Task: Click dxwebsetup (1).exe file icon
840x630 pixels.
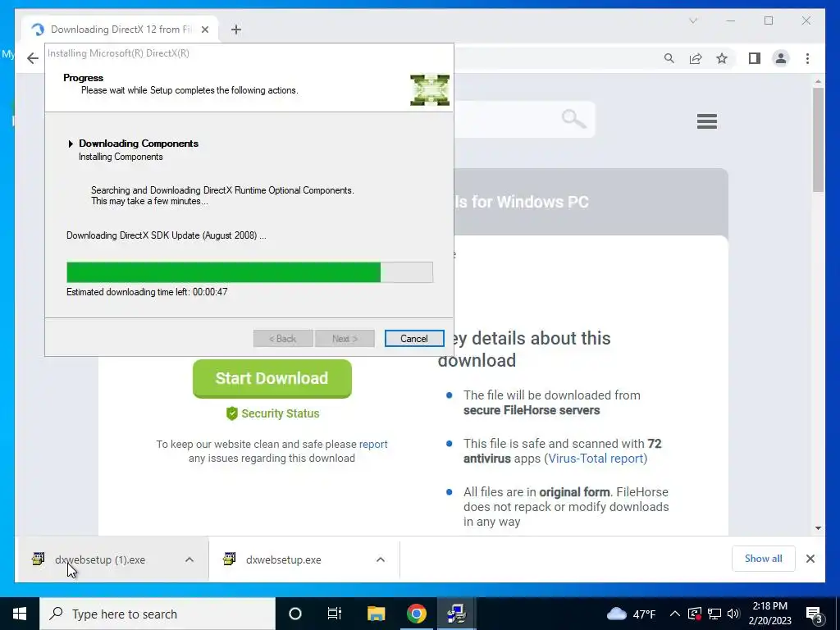Action: [x=38, y=559]
